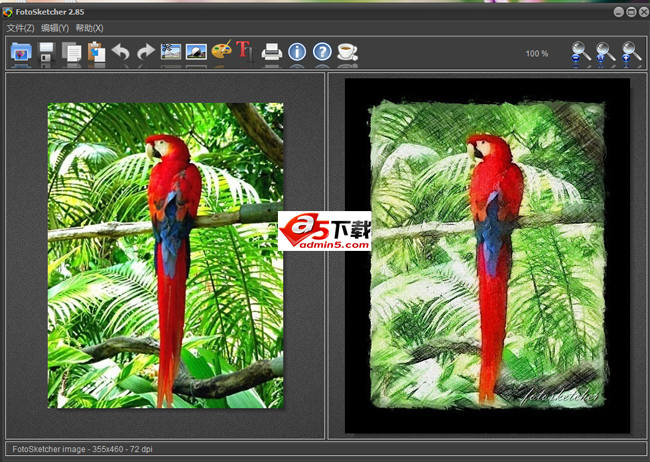Screen dimensions: 650x462
Task: Click the coffee cup donate icon
Action: click(347, 52)
